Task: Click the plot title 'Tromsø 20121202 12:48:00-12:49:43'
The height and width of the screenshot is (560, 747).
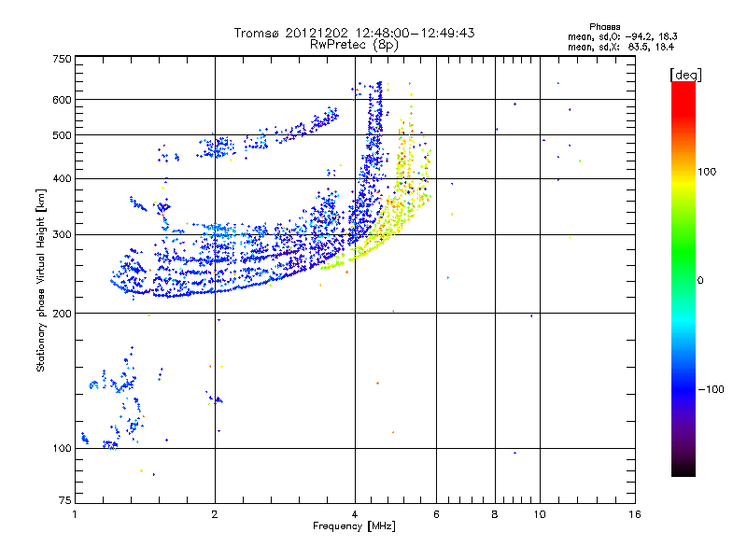Action: point(354,33)
